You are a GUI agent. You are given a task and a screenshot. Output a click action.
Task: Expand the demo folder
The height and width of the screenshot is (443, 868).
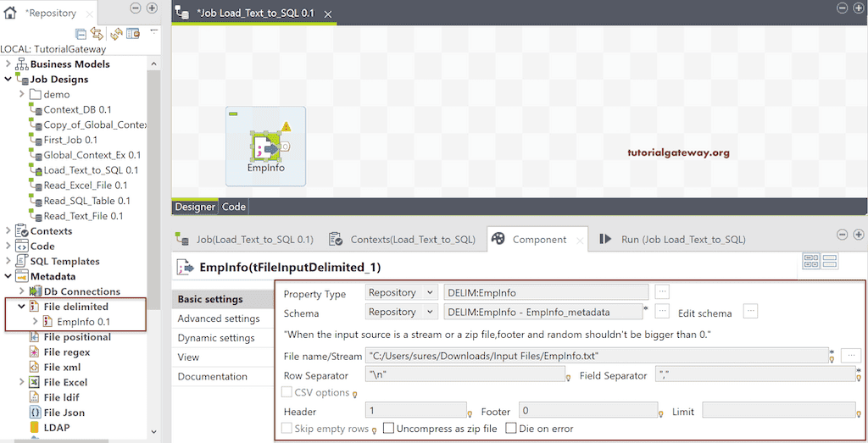tap(21, 94)
